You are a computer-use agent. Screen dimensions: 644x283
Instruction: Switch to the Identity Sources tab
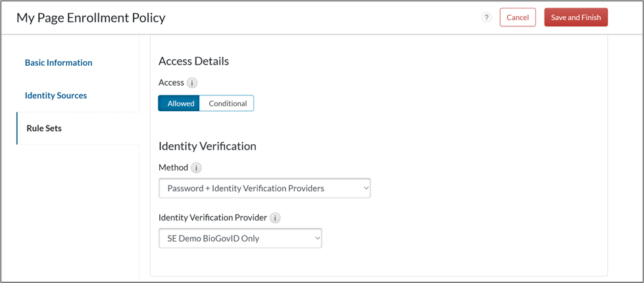(56, 95)
